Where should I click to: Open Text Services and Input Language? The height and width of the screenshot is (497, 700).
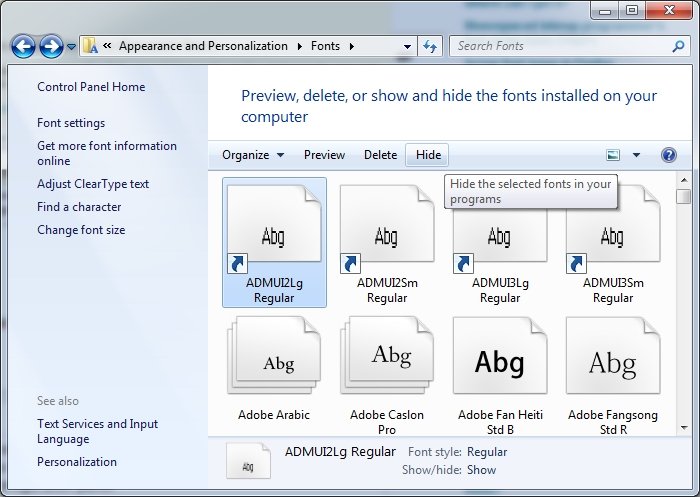coord(97,431)
